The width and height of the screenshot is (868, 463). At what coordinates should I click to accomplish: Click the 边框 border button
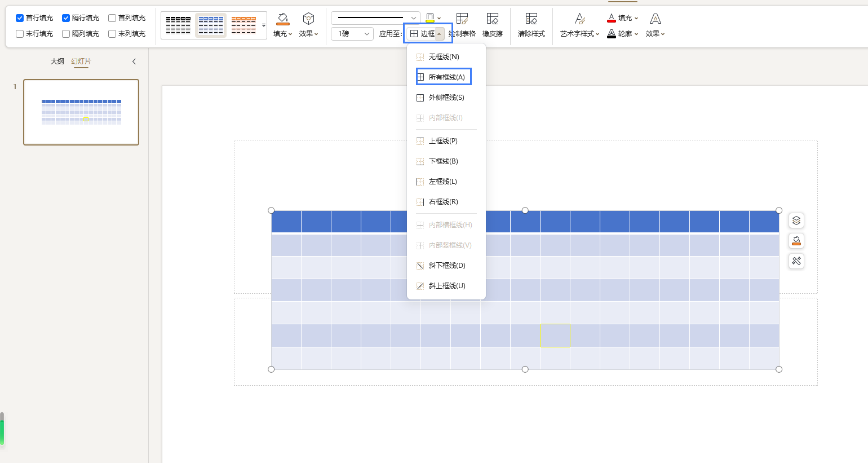(422, 34)
